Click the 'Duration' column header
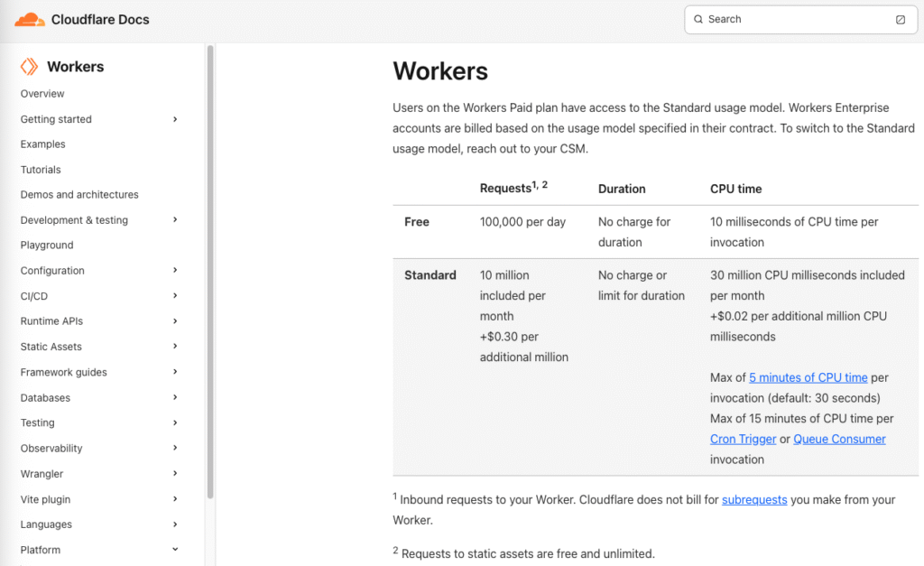The image size is (924, 566). click(x=622, y=189)
